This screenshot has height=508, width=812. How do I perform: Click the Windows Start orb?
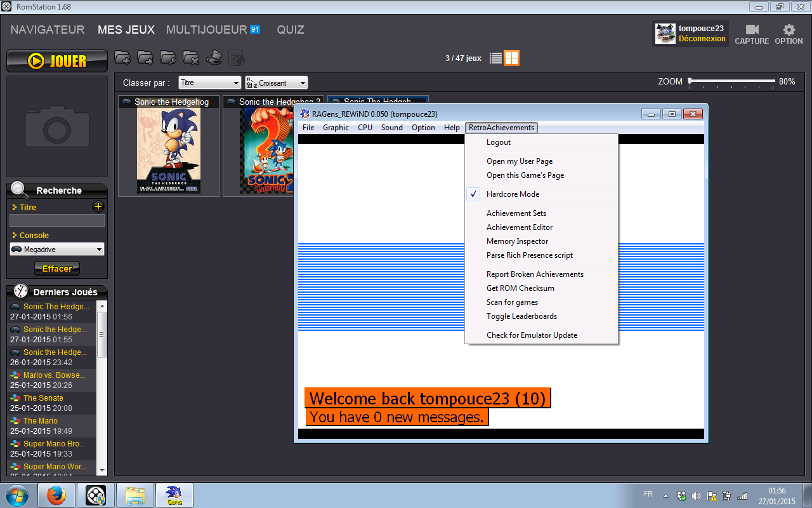[17, 495]
